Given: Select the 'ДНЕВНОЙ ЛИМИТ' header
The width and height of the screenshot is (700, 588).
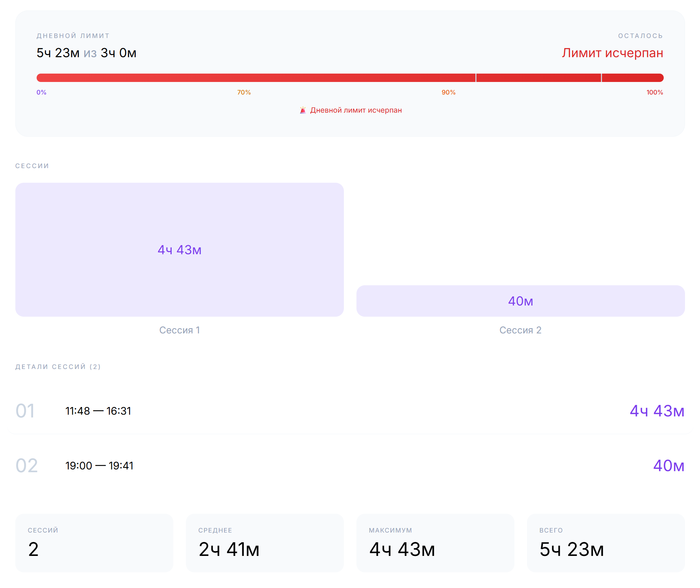Looking at the screenshot, I should pos(73,35).
